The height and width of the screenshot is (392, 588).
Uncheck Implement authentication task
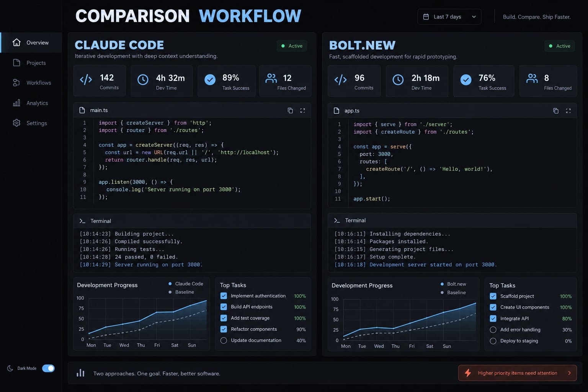point(224,296)
